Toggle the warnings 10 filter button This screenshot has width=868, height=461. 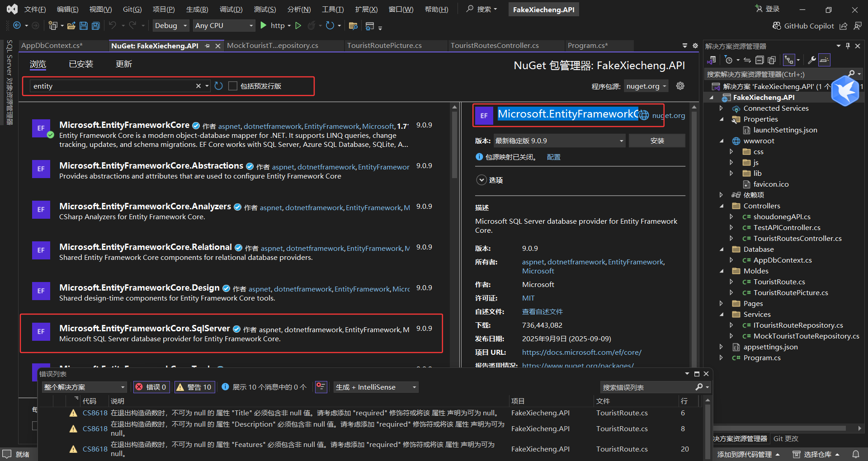(x=194, y=387)
